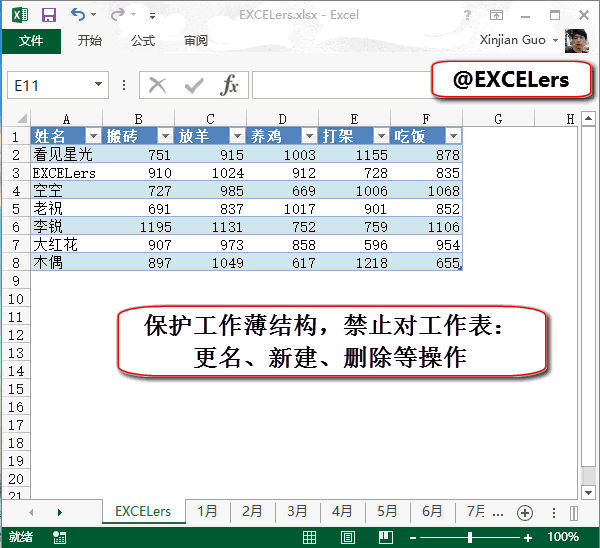Open the 姓名 column filter dropdown

click(93, 136)
